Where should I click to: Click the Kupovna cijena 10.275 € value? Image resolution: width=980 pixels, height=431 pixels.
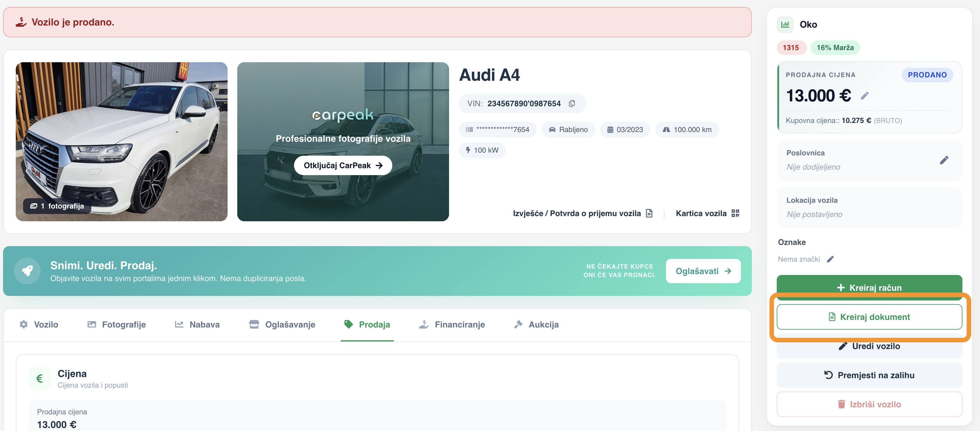pos(856,121)
